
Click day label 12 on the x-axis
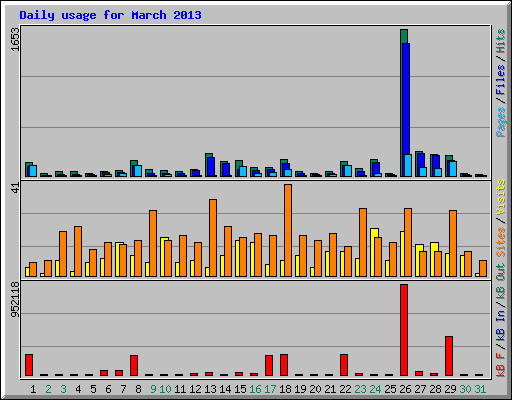click(x=195, y=389)
